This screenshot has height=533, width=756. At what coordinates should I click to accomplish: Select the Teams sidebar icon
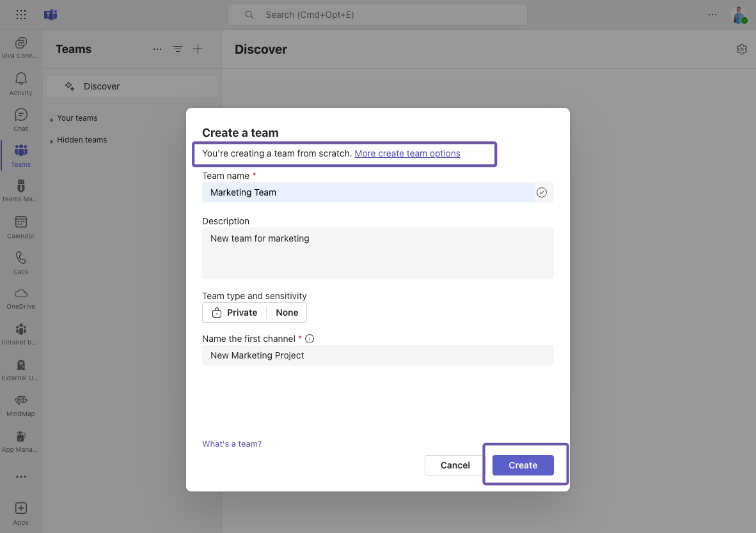[x=20, y=155]
